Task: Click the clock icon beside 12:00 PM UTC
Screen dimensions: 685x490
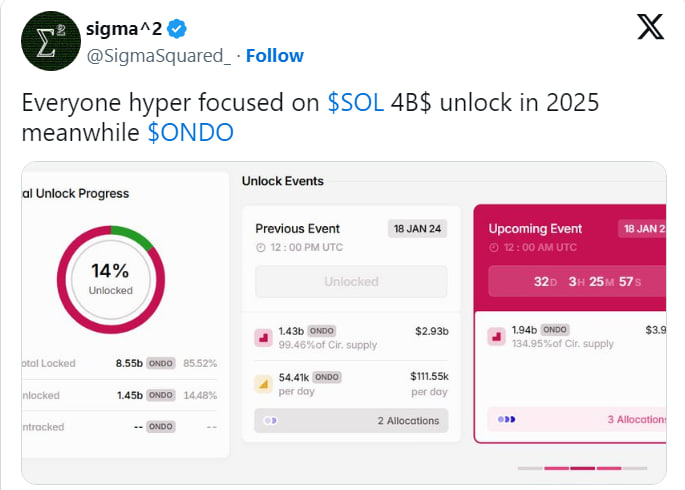Action: click(261, 247)
